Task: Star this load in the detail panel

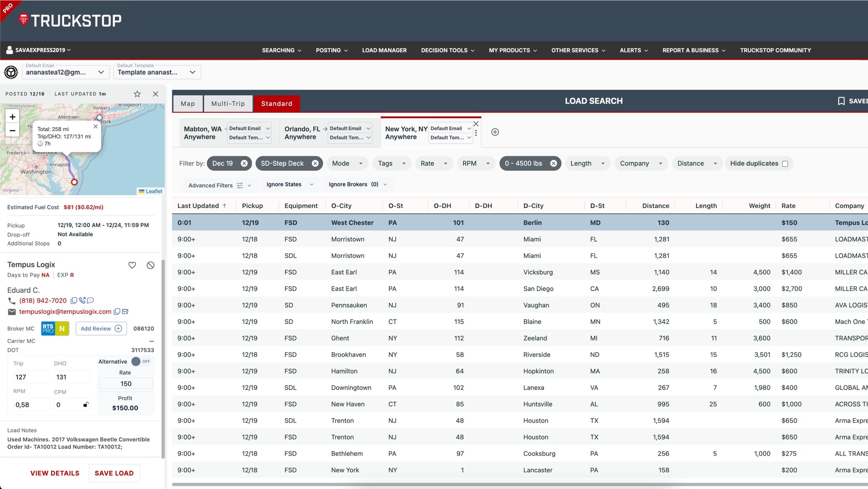Action: (x=137, y=94)
